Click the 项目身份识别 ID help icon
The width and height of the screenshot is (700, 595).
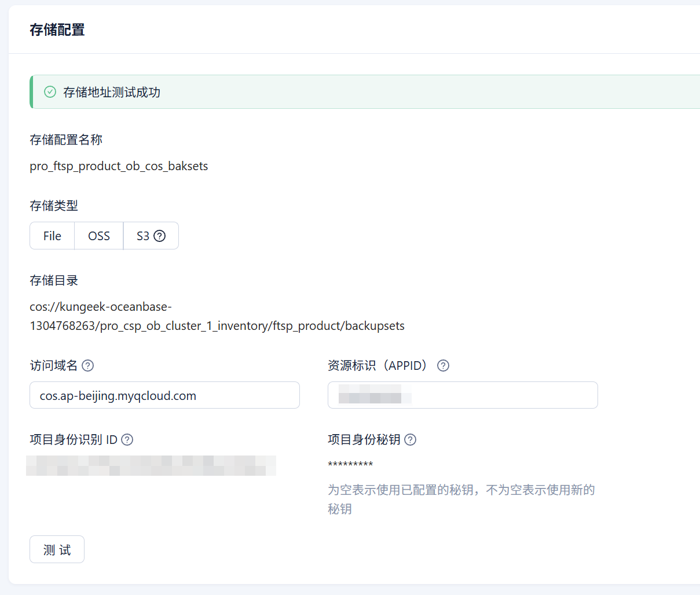127,440
